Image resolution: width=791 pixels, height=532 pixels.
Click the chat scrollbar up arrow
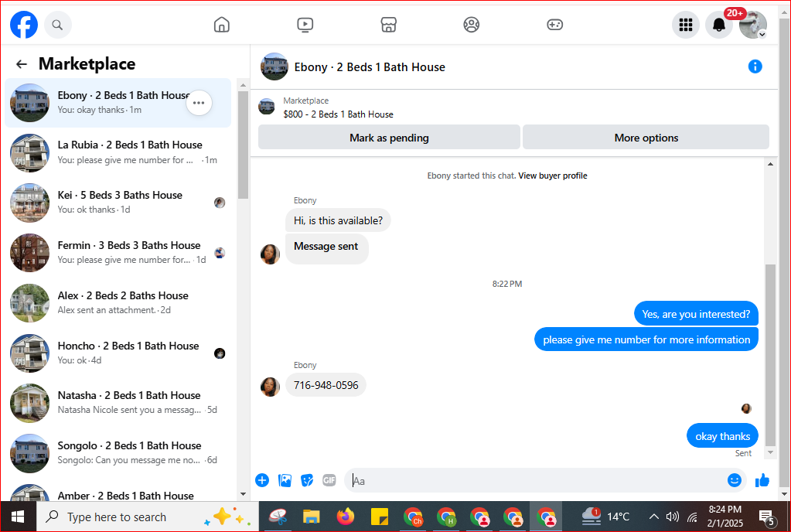(x=770, y=164)
